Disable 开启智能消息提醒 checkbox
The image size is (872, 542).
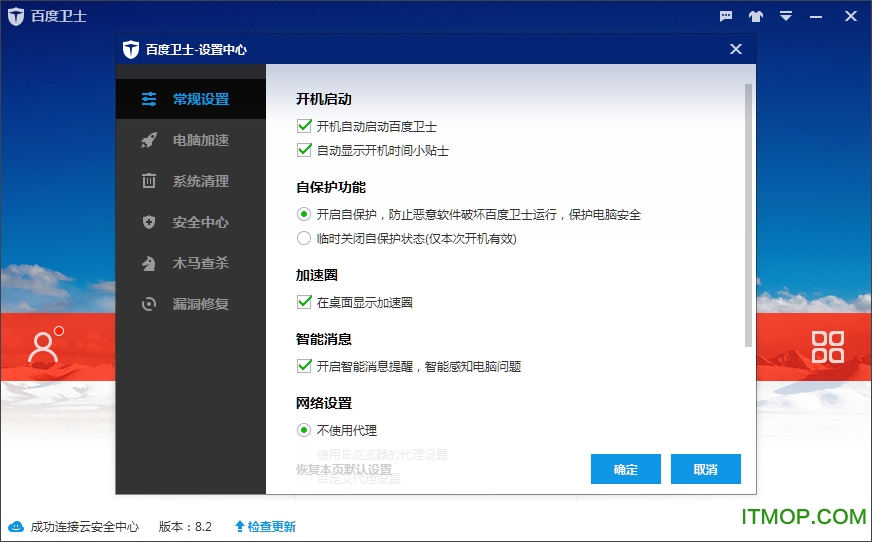tap(304, 366)
